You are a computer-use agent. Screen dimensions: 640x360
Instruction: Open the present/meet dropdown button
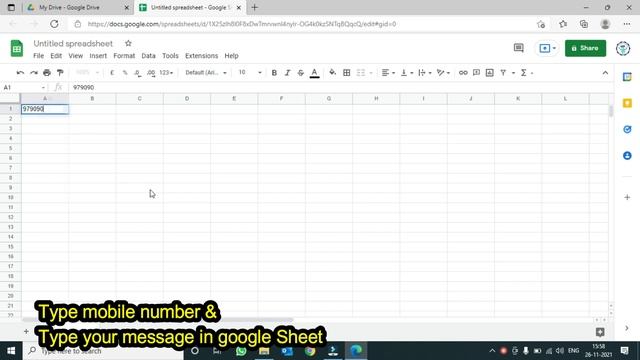[x=547, y=48]
